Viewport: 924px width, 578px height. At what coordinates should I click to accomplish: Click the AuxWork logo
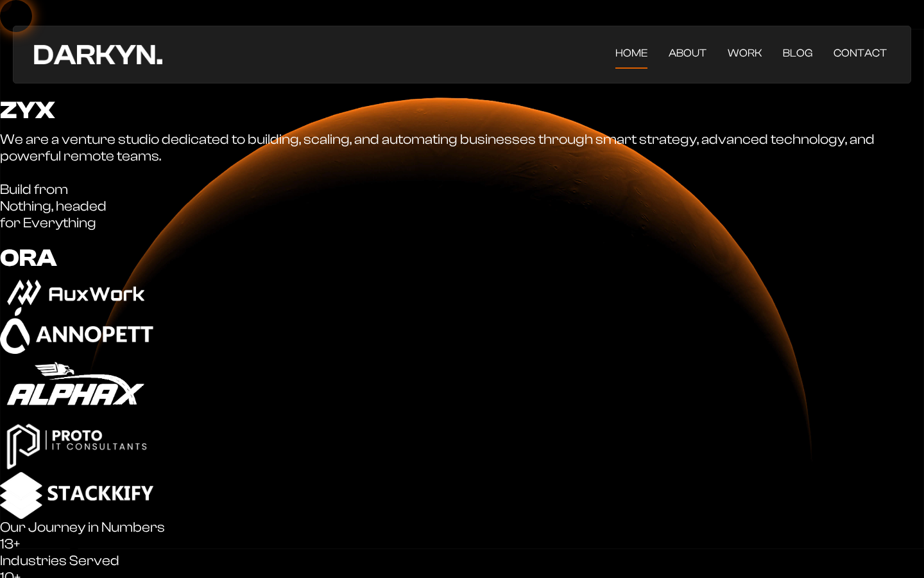76,293
